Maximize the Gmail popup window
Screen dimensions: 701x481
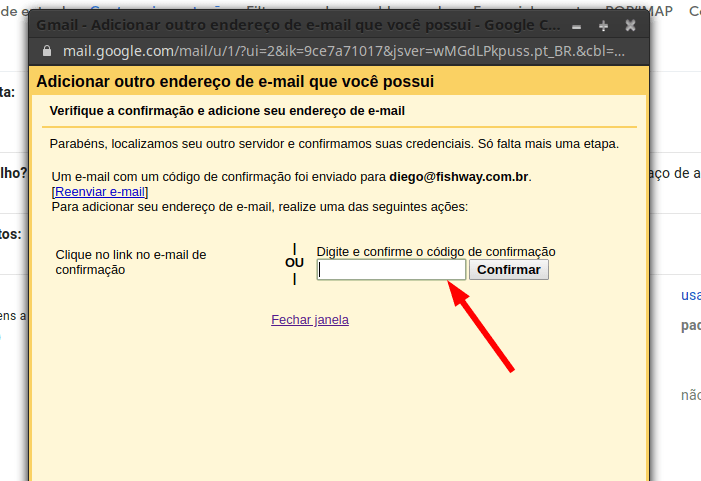pyautogui.click(x=603, y=26)
